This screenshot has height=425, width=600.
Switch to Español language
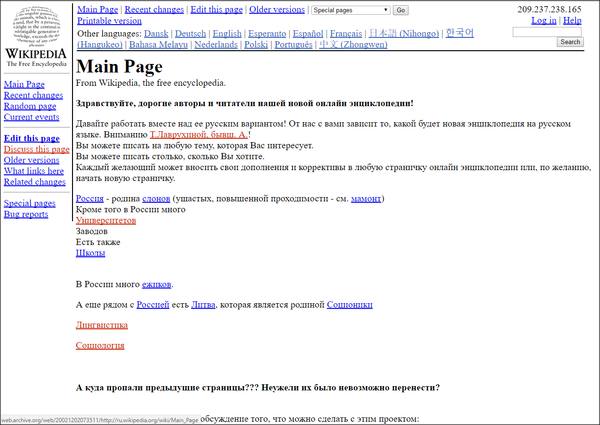pos(308,34)
